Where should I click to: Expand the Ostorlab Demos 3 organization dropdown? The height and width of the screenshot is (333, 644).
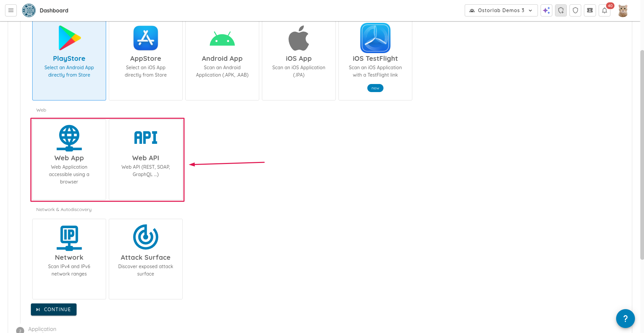tap(501, 10)
